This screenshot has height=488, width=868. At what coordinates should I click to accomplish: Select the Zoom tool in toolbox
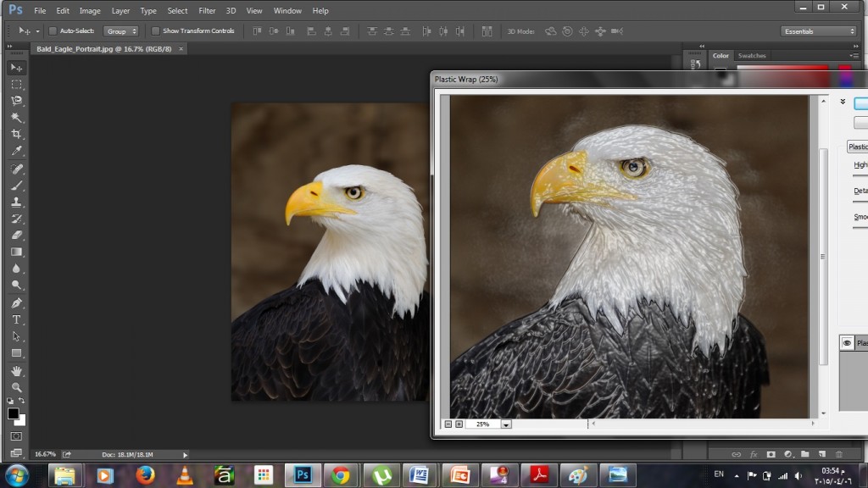tap(17, 387)
